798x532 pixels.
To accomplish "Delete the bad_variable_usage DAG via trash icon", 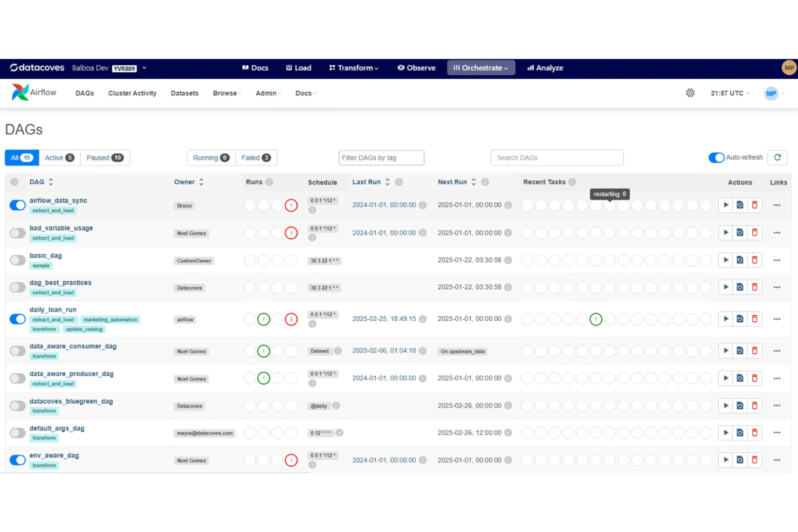I will click(754, 233).
